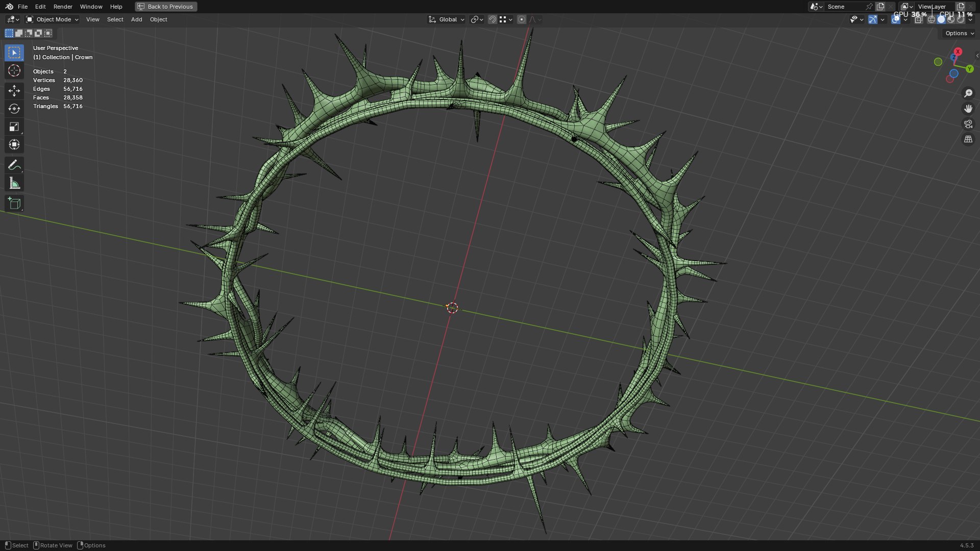The height and width of the screenshot is (551, 980).
Task: Select the Cursor tool
Action: point(14,70)
